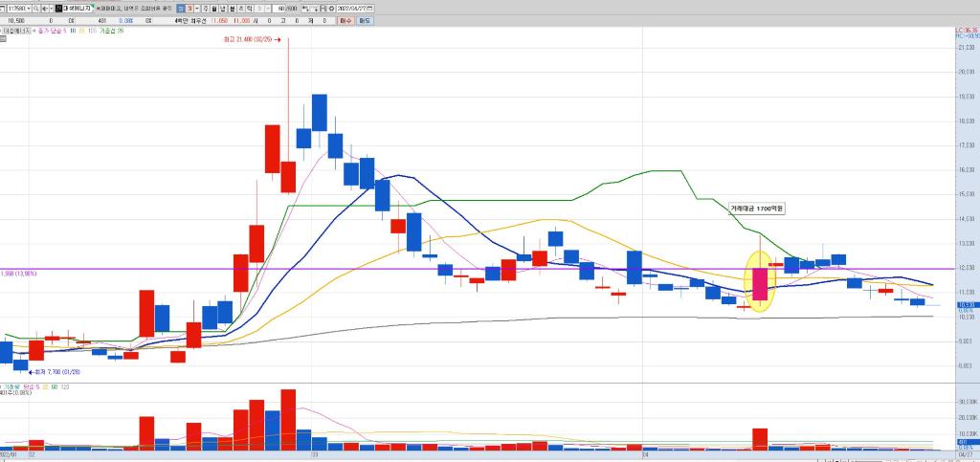Click the current price 10,500 in info row
The image size is (980, 462).
[16, 21]
